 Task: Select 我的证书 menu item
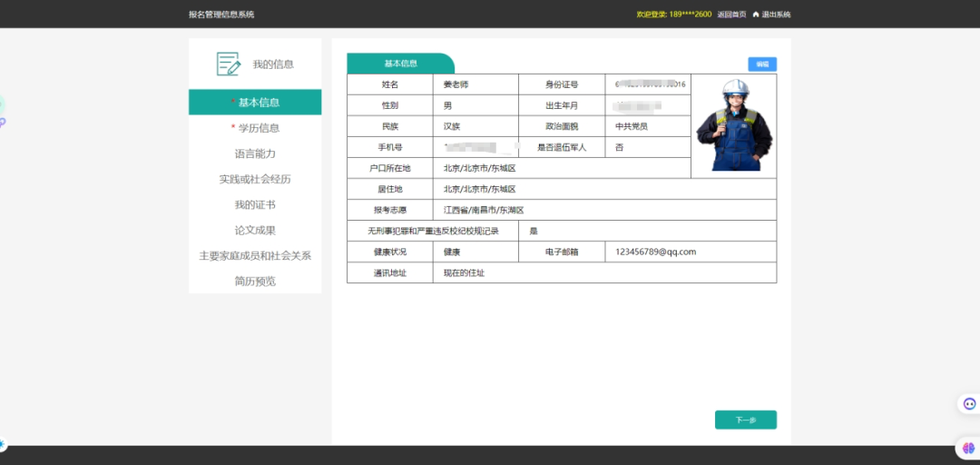click(255, 204)
